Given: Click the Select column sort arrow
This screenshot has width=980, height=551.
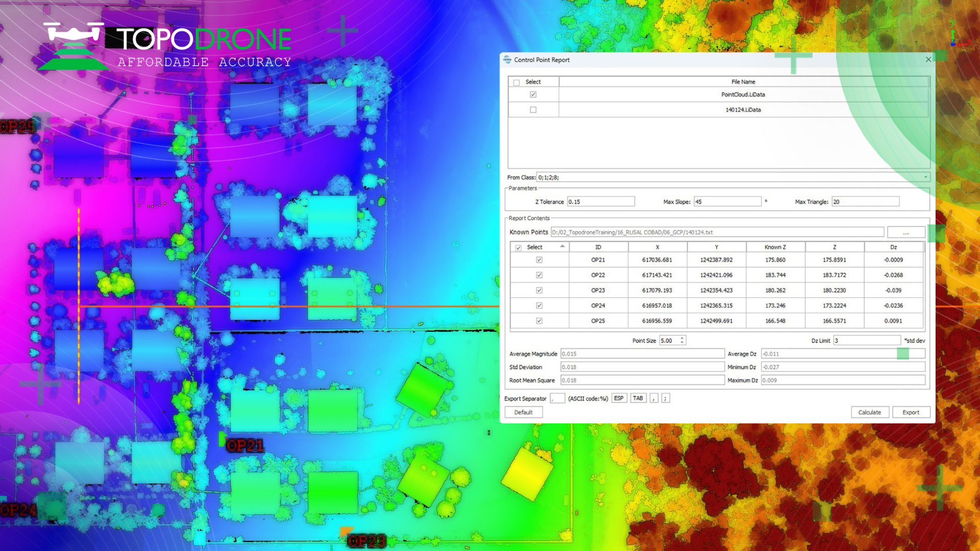Looking at the screenshot, I should tap(562, 246).
